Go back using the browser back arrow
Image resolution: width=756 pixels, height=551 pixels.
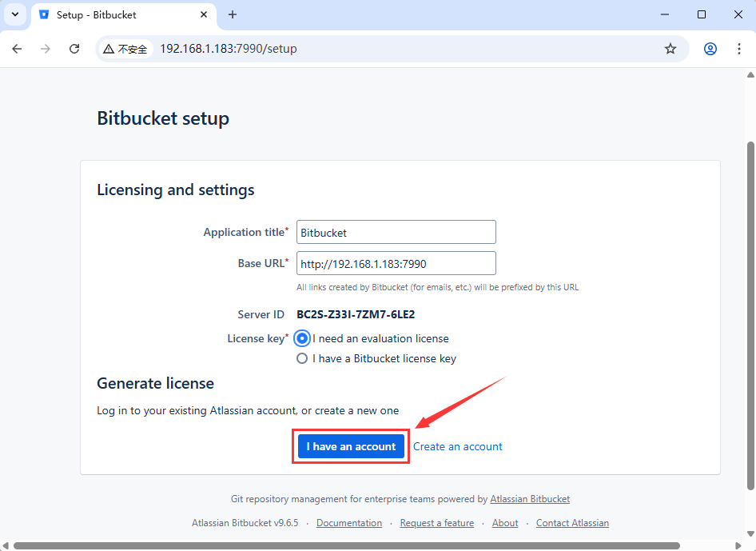pos(17,49)
